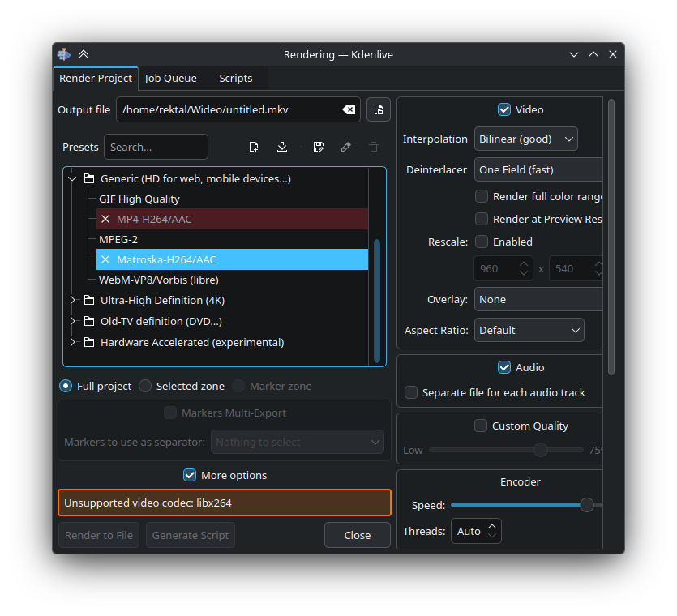Select the Selected zone radio button
The width and height of the screenshot is (677, 616).
point(145,386)
